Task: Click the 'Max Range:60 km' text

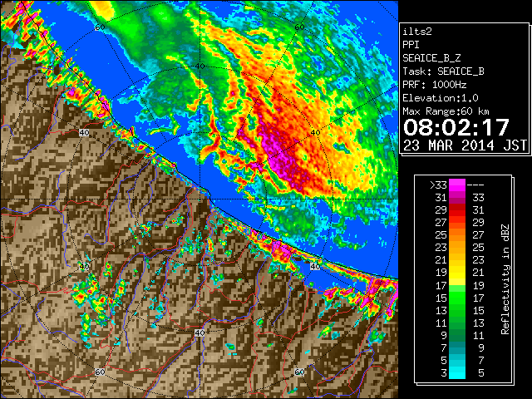Action: tap(446, 111)
